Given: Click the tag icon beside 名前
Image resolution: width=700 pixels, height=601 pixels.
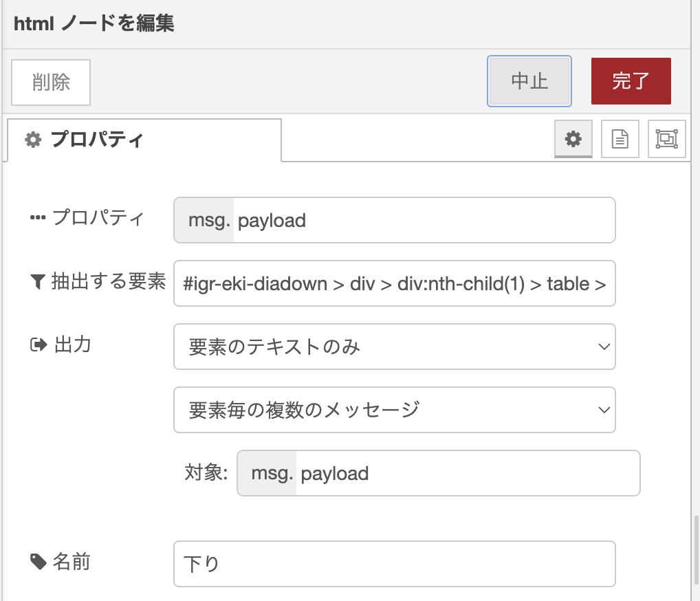Looking at the screenshot, I should pos(39,562).
